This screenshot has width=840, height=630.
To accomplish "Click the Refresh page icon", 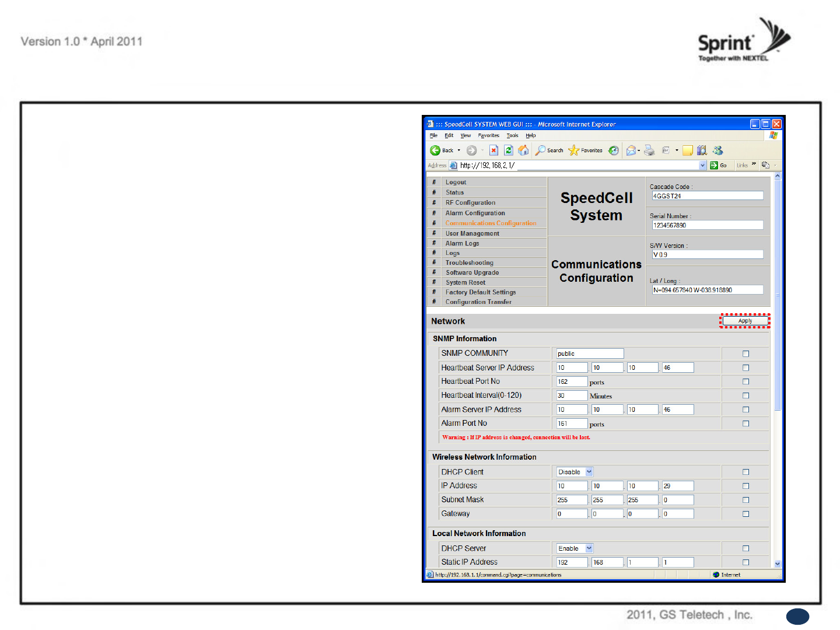I will (509, 150).
